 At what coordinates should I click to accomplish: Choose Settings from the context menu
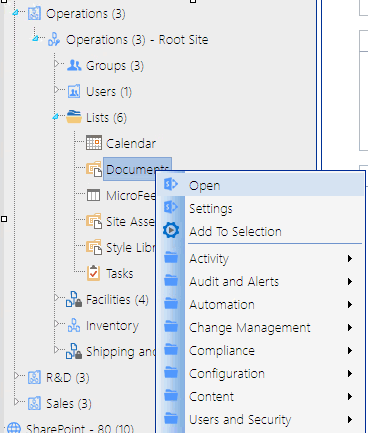260,208
